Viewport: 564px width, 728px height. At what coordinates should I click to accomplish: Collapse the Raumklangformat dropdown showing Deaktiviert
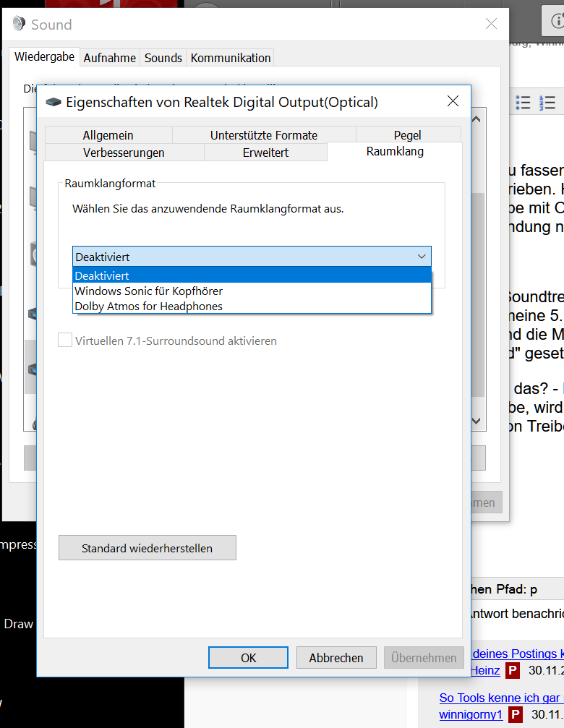click(x=422, y=257)
